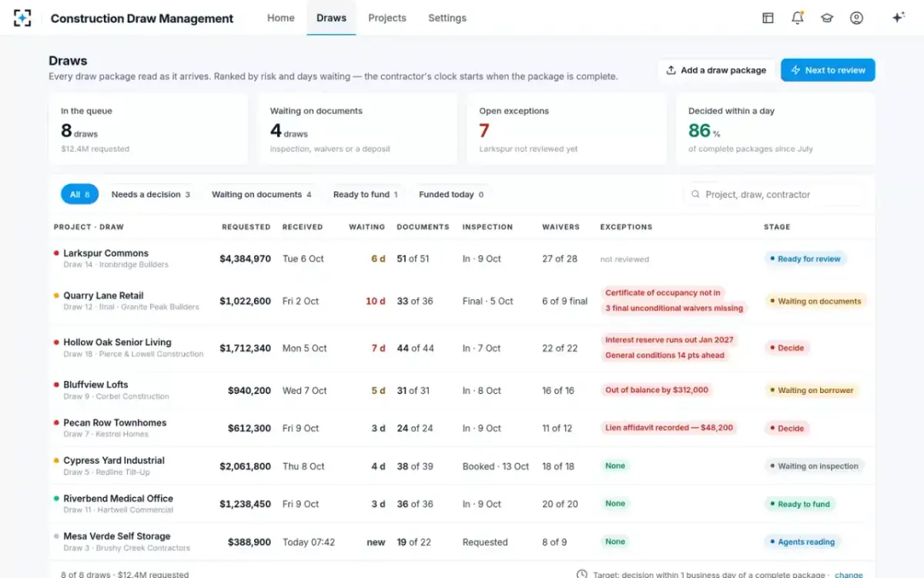Click the Ready for review stage badge
This screenshot has height=578, width=924.
point(805,259)
